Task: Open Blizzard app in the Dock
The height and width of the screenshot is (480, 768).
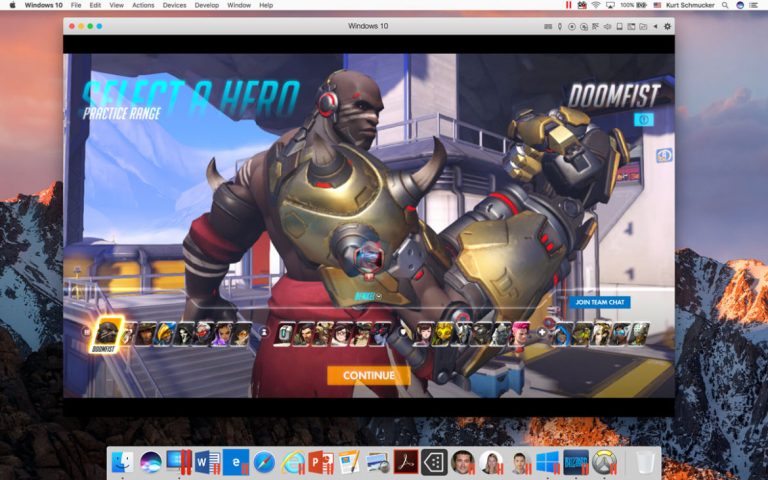Action: click(576, 462)
